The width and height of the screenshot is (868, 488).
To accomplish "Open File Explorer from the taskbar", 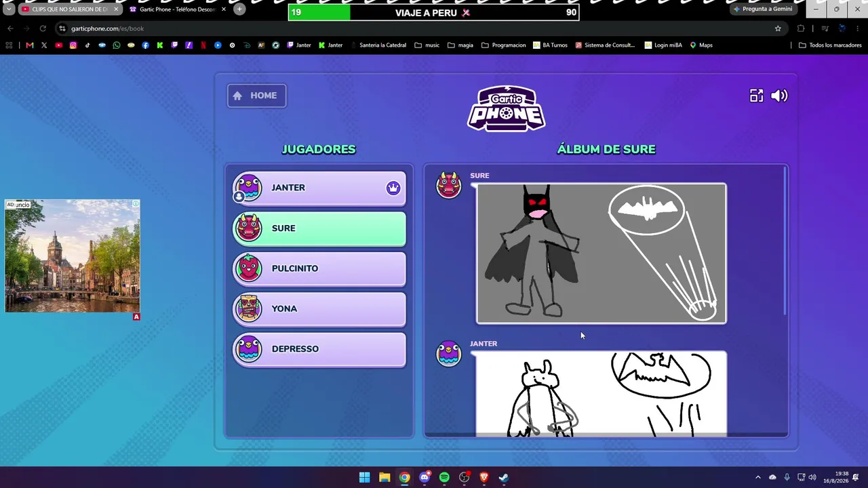I will click(x=384, y=477).
